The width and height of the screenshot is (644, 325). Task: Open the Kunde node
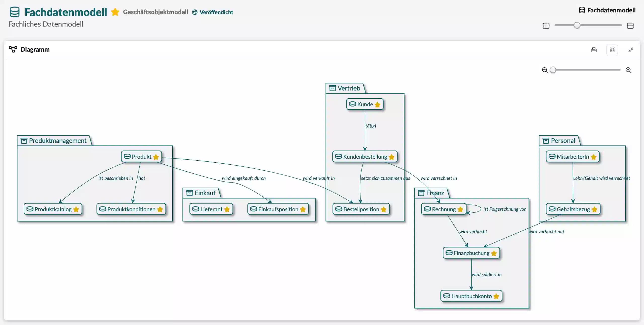coord(365,104)
